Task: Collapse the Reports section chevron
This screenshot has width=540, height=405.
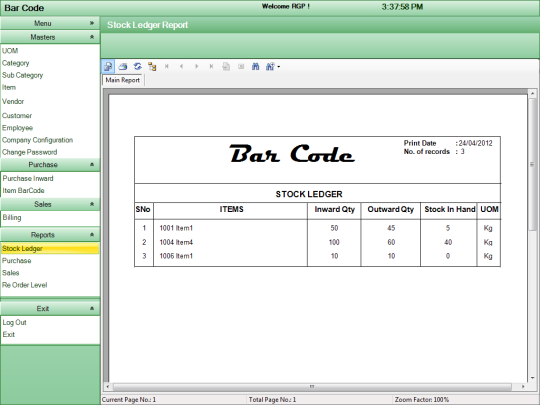Action: tap(92, 235)
